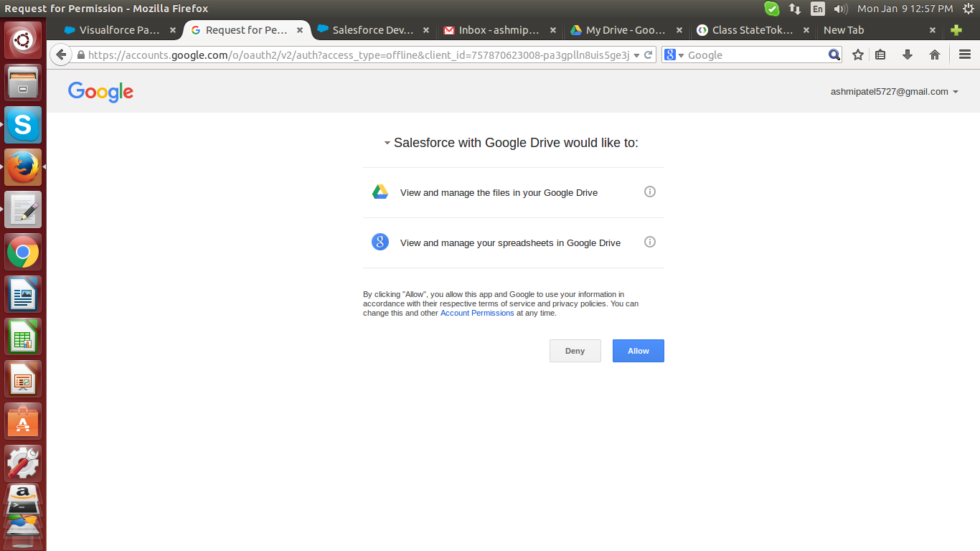Switch to the Visualforce Pa... tab
The width and height of the screenshot is (980, 551).
click(x=120, y=30)
